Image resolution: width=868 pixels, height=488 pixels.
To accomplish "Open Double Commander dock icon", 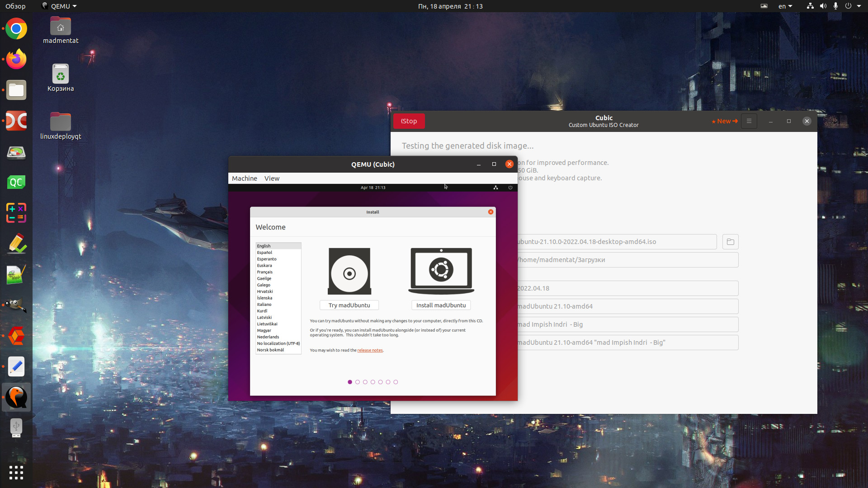I will coord(16,121).
